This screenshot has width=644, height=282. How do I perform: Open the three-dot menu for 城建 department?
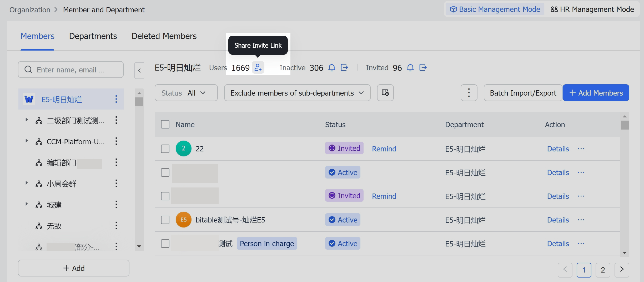point(116,205)
